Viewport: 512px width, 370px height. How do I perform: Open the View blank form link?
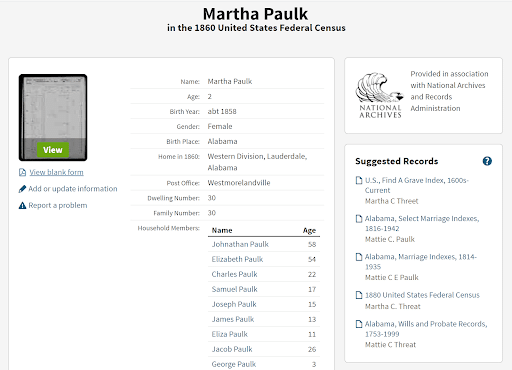[56, 172]
